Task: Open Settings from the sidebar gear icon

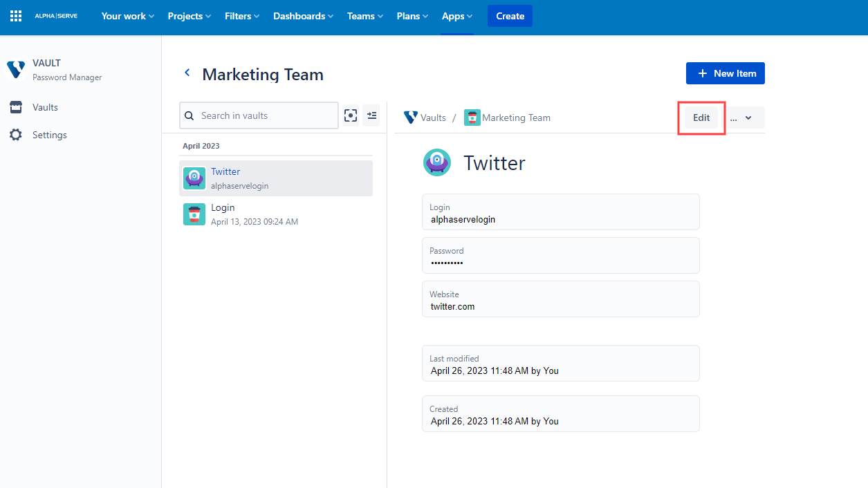Action: tap(17, 135)
